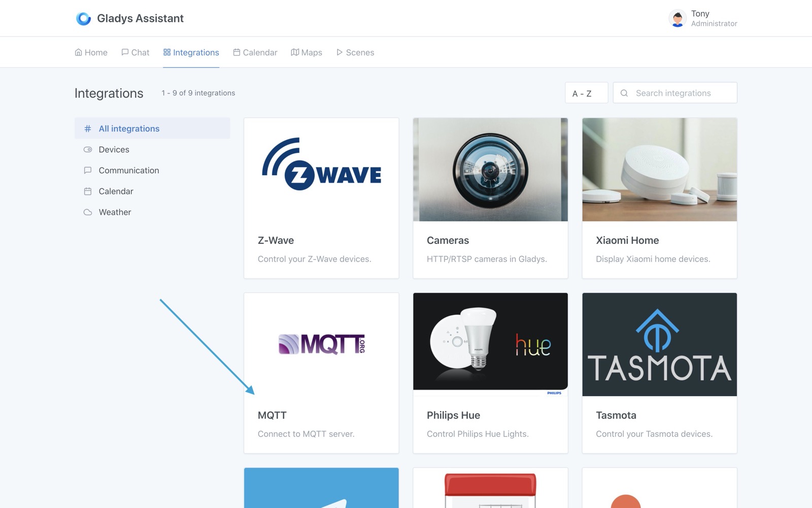Click the Tasmota integration thumbnail

[x=659, y=344]
